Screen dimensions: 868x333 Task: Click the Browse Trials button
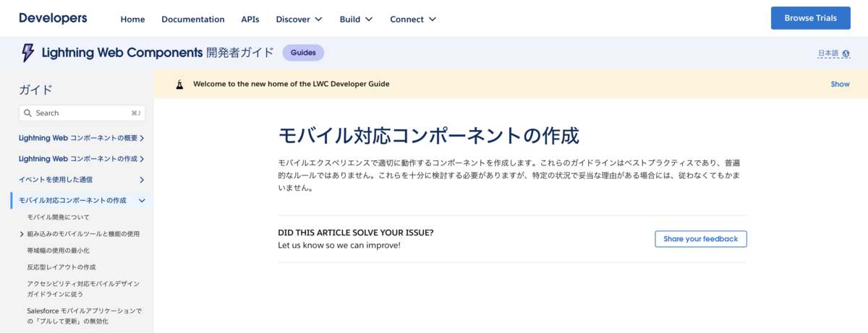pos(810,18)
